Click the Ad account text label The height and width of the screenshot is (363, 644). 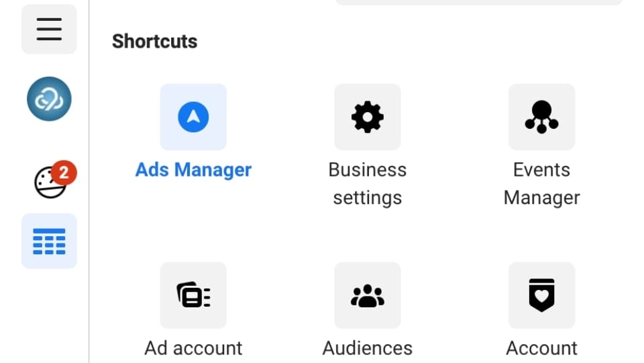click(193, 348)
